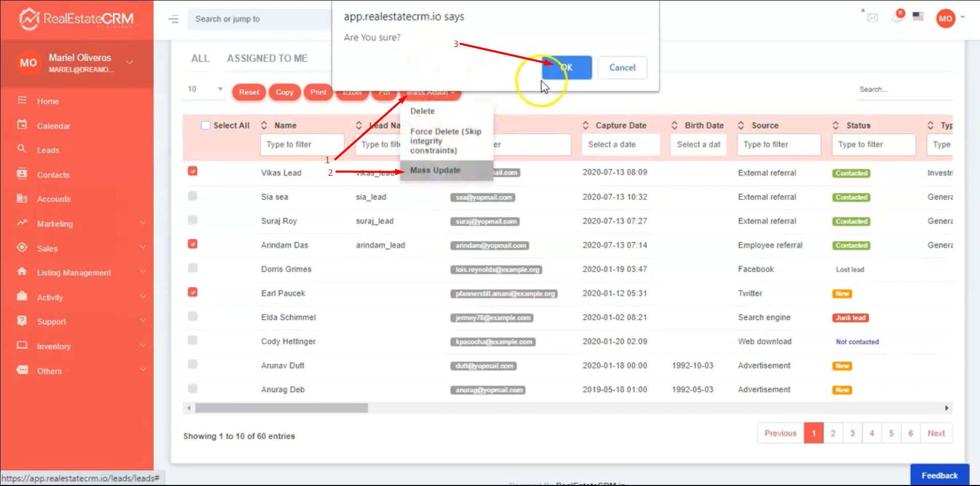Open the Calendar icon in sidebar

[x=22, y=125]
